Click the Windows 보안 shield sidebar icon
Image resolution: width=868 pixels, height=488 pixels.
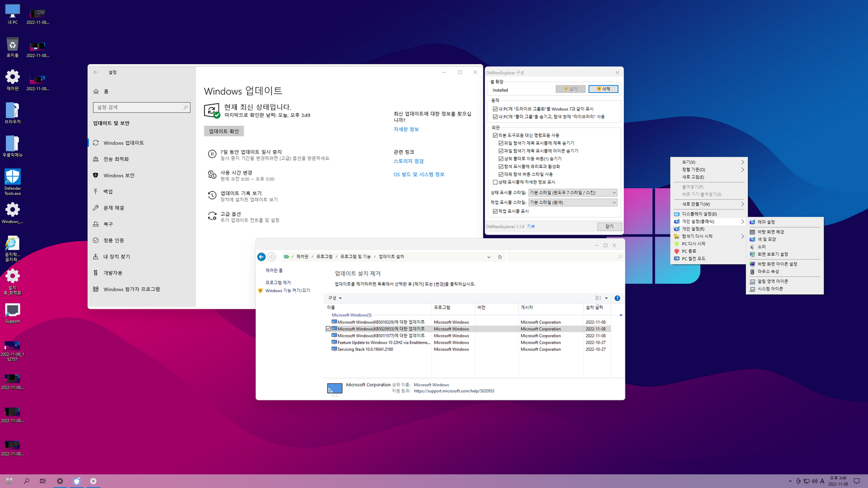click(x=95, y=175)
